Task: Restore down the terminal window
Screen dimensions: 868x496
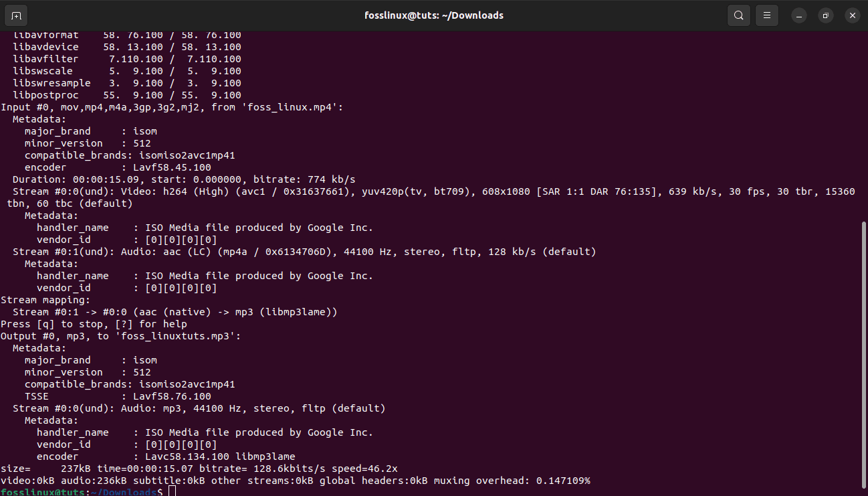Action: [825, 15]
